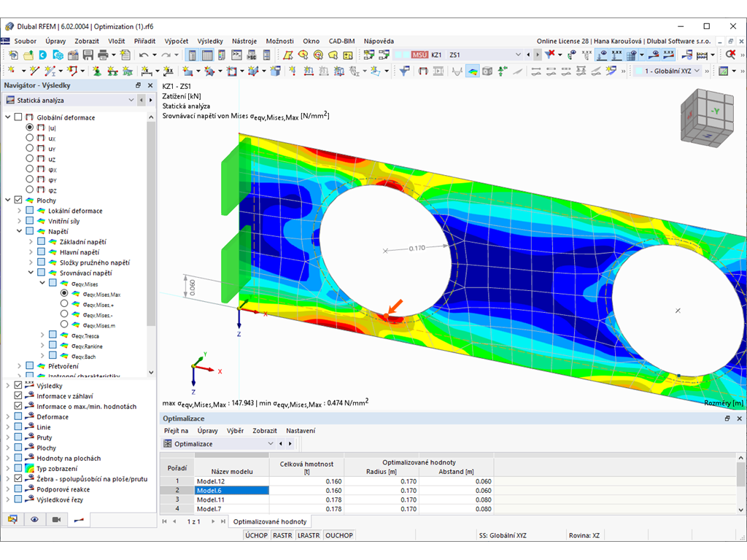Viewport: 747px width, 560px height.
Task: Collapse the Globální deformace tree node
Action: point(7,117)
